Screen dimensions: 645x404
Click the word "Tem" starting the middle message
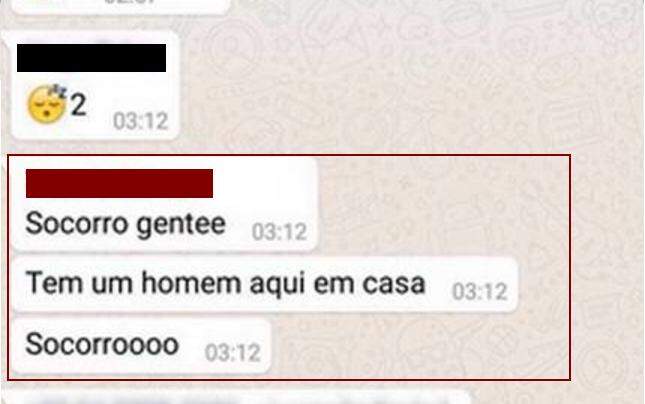(x=54, y=283)
